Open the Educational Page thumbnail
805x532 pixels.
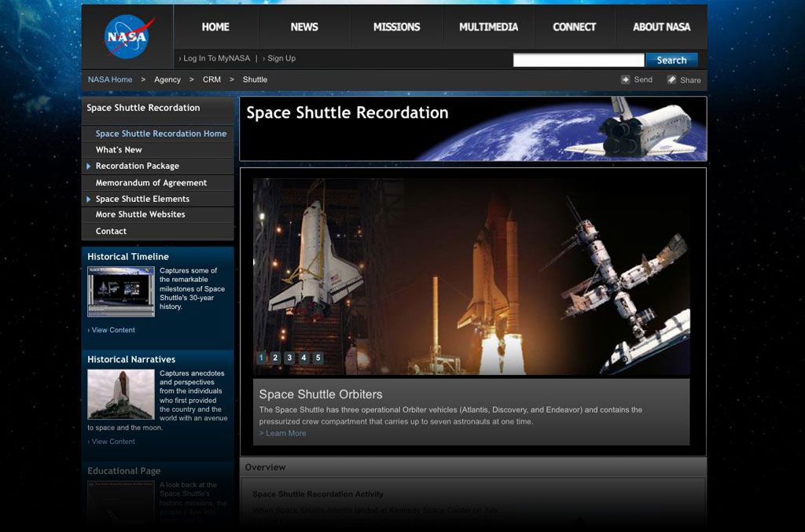tap(119, 503)
